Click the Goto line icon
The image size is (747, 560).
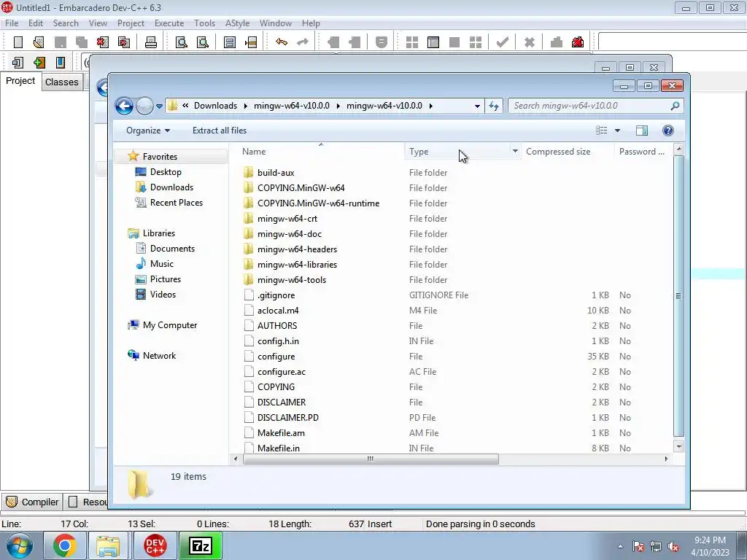(x=251, y=42)
